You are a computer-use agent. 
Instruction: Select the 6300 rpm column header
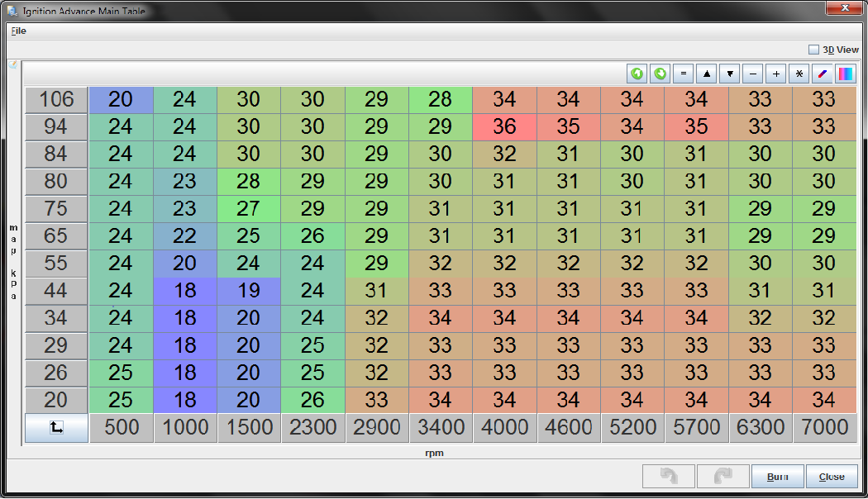click(x=761, y=428)
